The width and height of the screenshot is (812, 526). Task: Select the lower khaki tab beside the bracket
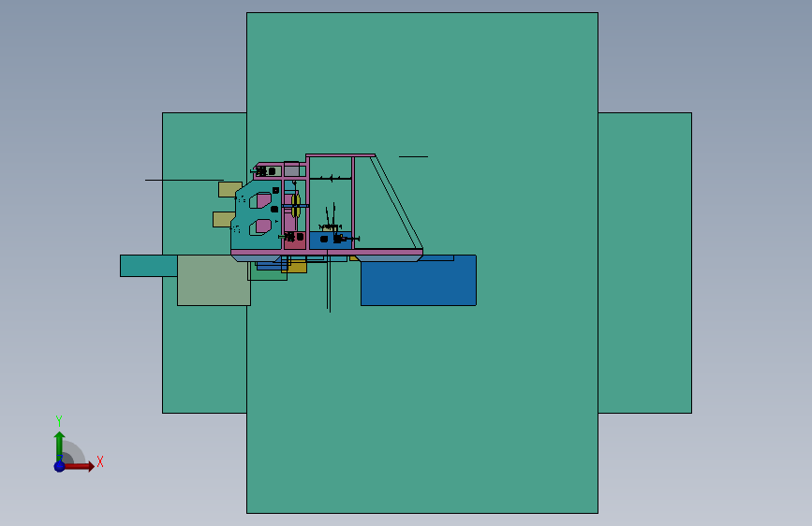(223, 220)
